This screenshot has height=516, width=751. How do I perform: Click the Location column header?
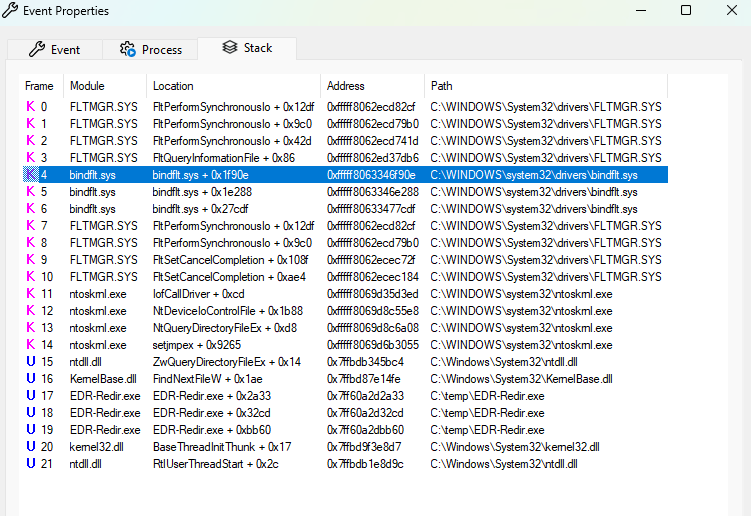tap(173, 86)
